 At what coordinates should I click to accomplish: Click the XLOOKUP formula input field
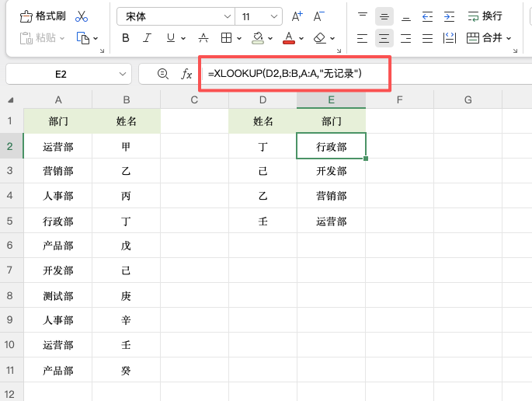368,74
